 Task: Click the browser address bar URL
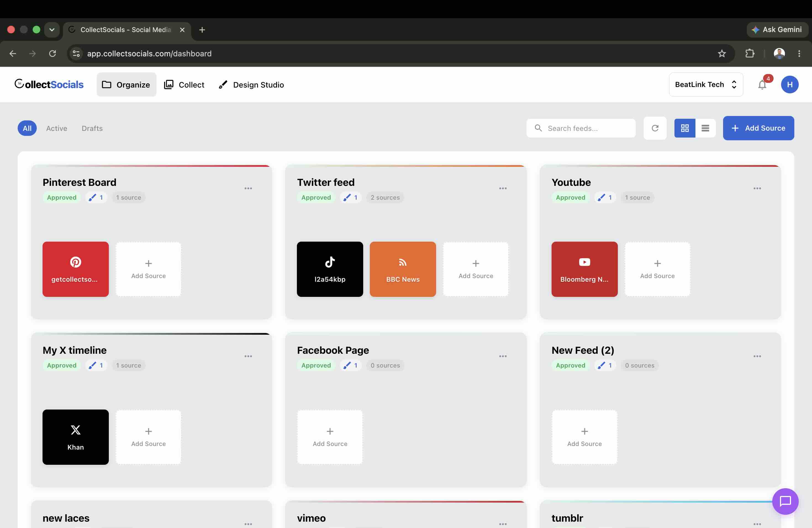149,54
